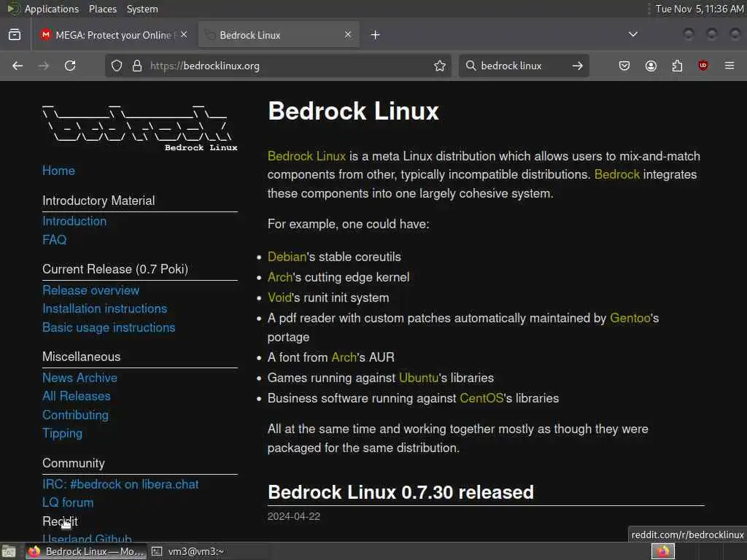Open the LQ forum link
The width and height of the screenshot is (747, 560).
click(x=68, y=502)
